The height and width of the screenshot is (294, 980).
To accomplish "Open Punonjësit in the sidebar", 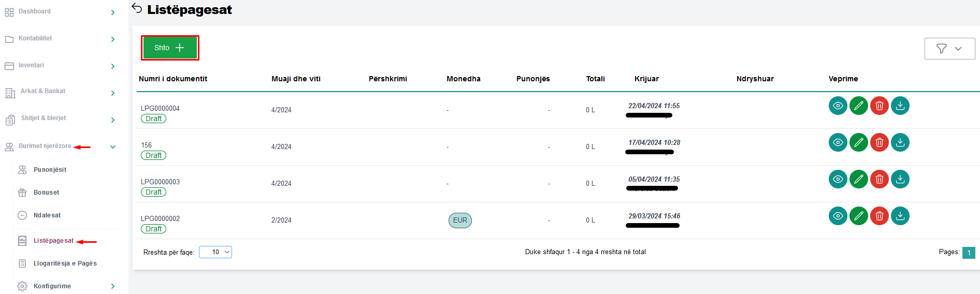I will (x=50, y=170).
